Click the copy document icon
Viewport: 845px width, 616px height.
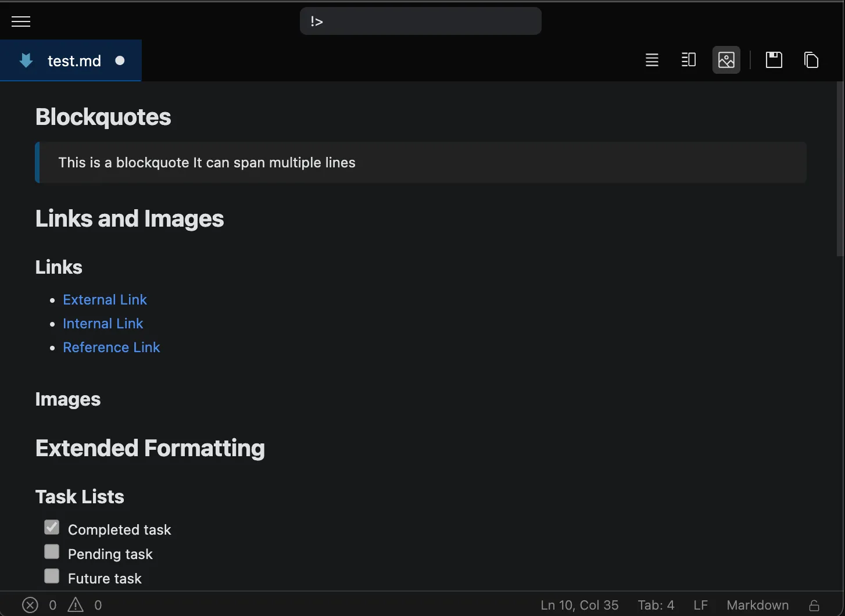[x=811, y=60]
